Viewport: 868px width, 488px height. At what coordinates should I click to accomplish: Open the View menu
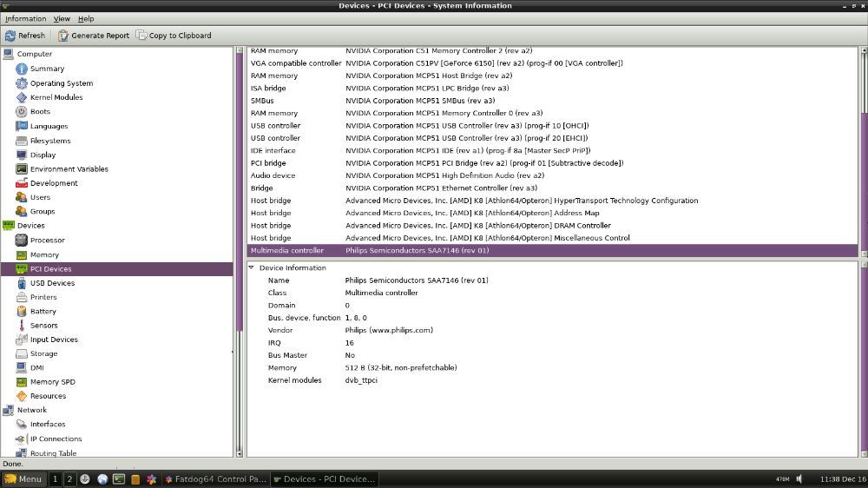coord(62,19)
